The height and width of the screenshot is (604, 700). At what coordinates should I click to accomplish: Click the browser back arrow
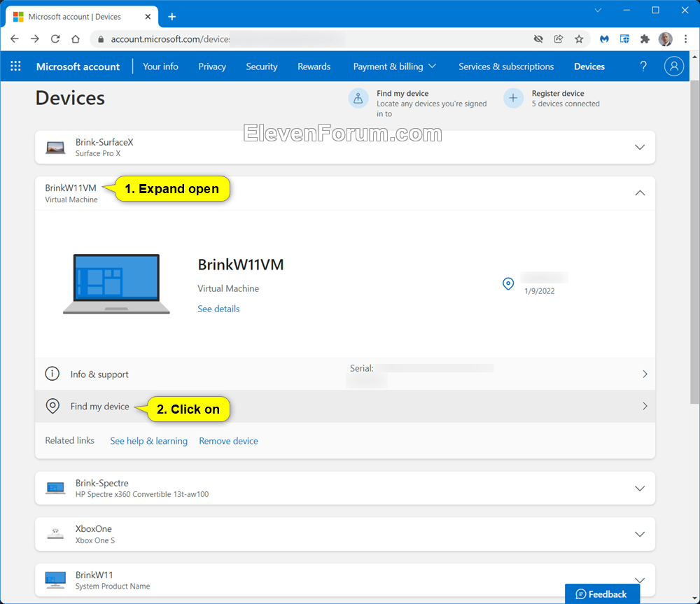[x=15, y=39]
